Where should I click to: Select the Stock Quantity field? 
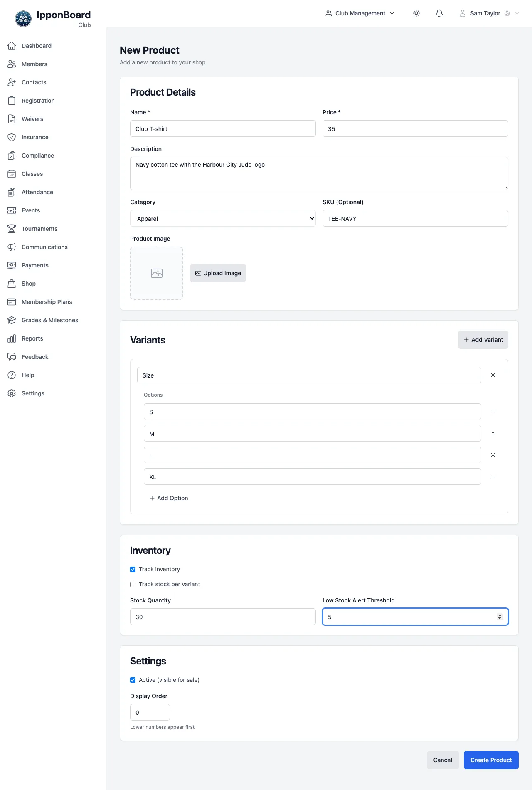click(x=223, y=617)
